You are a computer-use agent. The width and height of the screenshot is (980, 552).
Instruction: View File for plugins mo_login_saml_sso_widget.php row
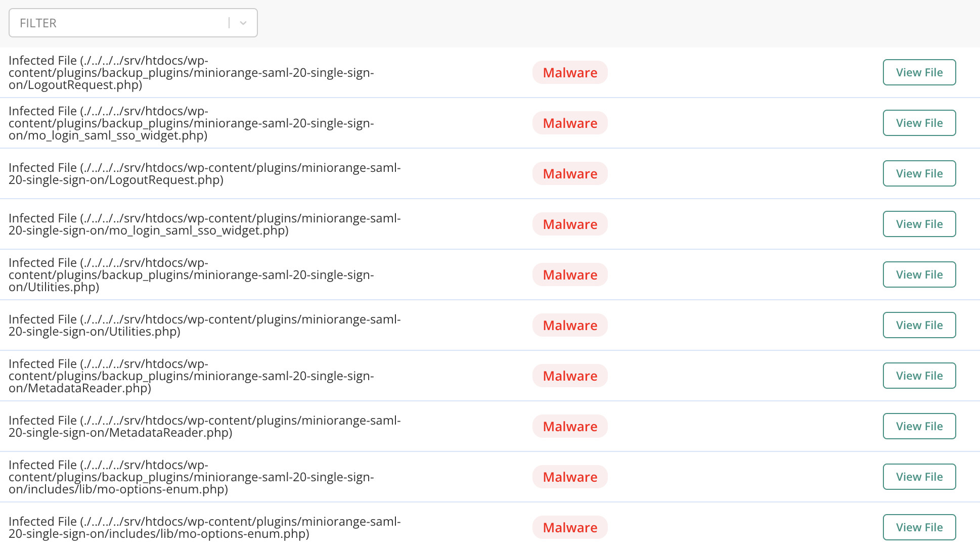[919, 224]
